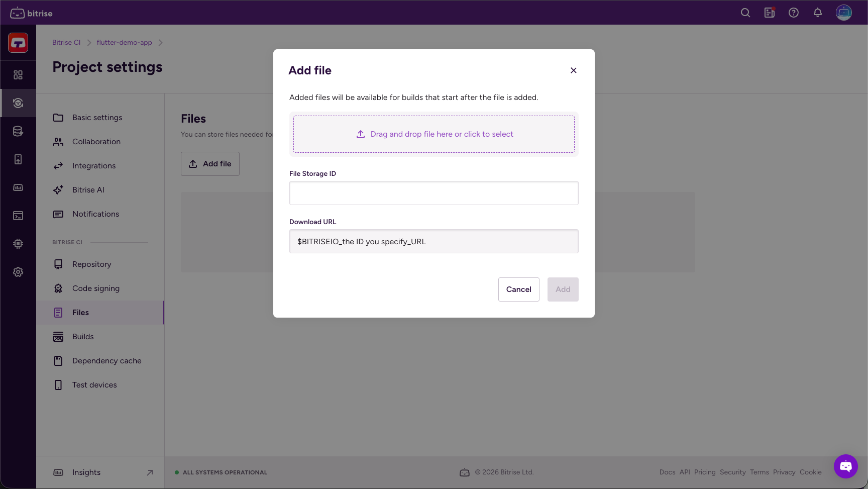Focus the File Storage ID field
Screen dimensions: 868x489
point(434,193)
